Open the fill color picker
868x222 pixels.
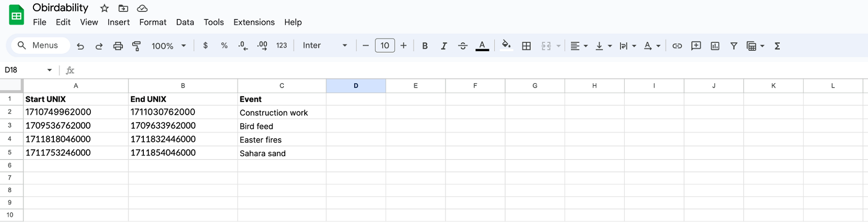[x=506, y=46]
